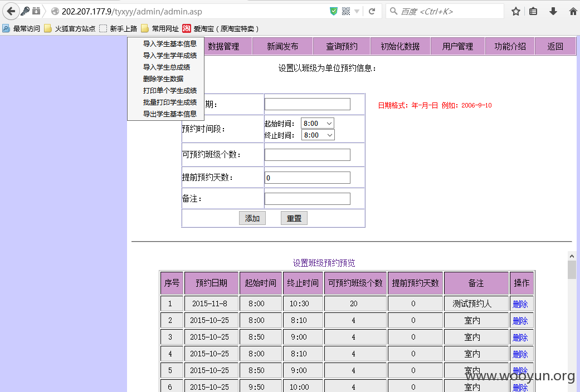Open the 新闻发布 tab
580x392 pixels.
(282, 46)
